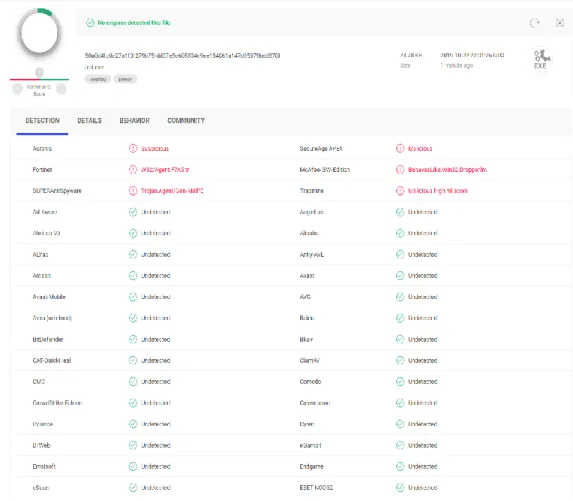
Task: Open the BEHAVIOR tab
Action: [x=134, y=121]
